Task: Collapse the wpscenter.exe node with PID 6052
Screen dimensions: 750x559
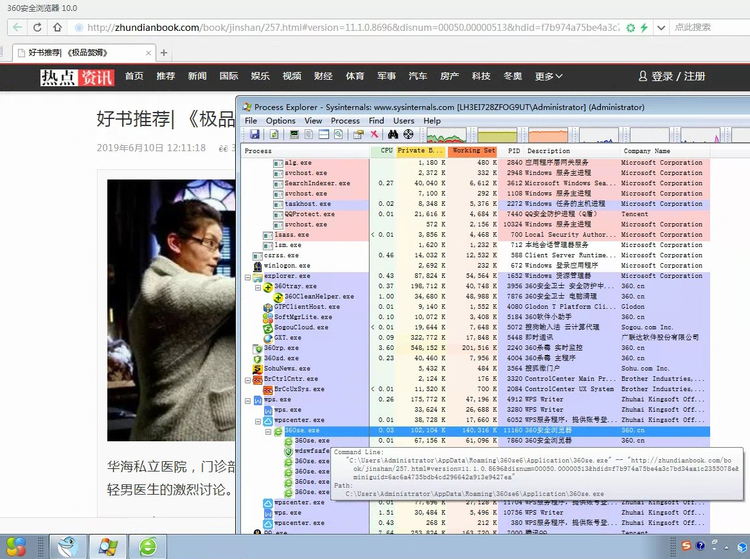Action: point(258,421)
